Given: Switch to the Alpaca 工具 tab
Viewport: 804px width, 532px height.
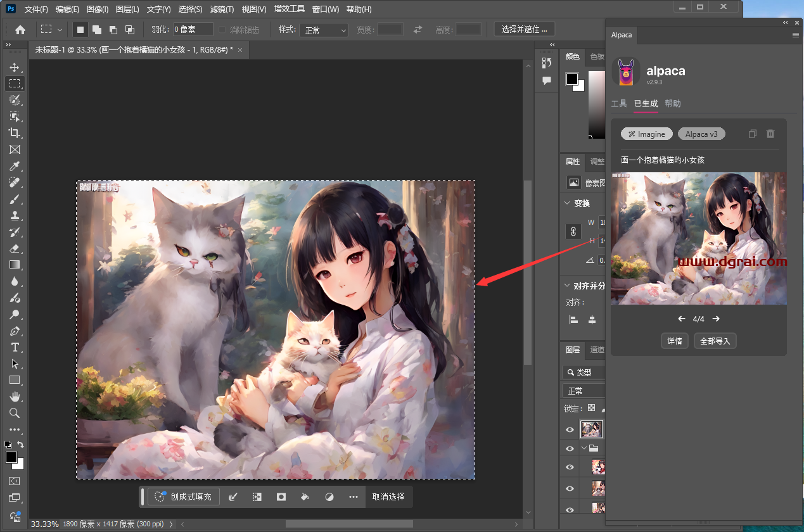Looking at the screenshot, I should point(619,104).
